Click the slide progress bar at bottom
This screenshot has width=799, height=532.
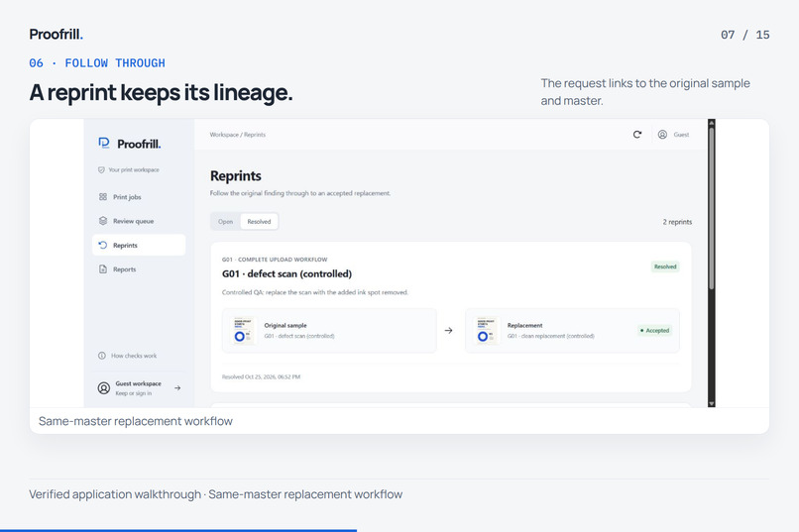pos(178,530)
